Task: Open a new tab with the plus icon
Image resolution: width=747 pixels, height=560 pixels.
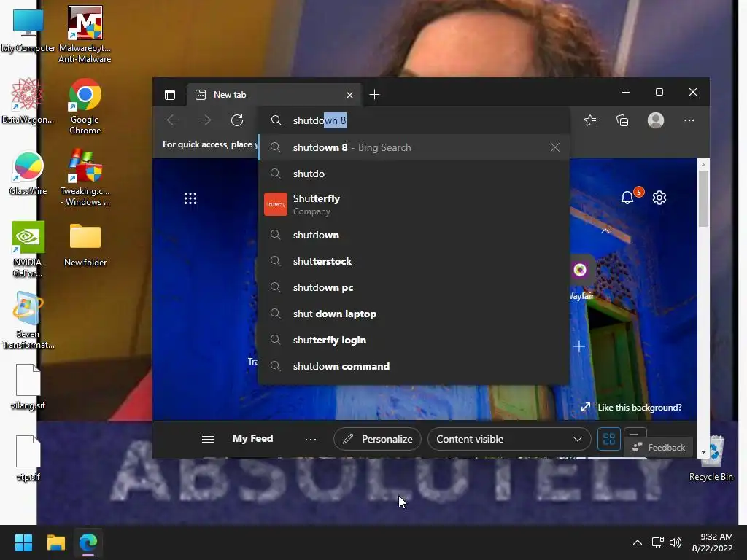Action: [x=374, y=95]
